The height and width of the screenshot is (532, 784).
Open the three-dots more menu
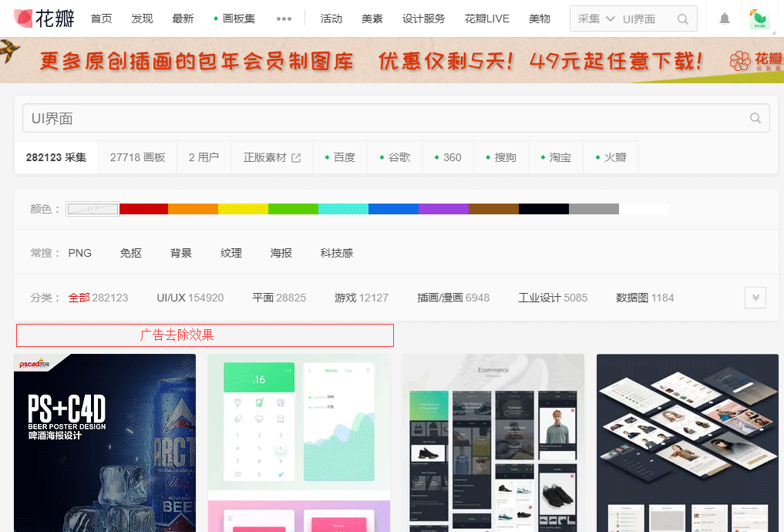pos(284,19)
